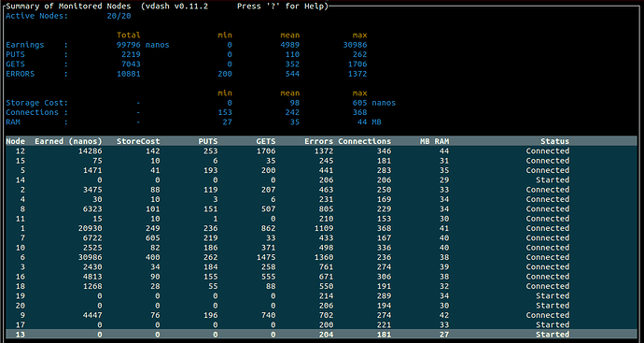Click the 'Storage Cost:' summary label
Screen dimensions: 644x343
coord(37,103)
